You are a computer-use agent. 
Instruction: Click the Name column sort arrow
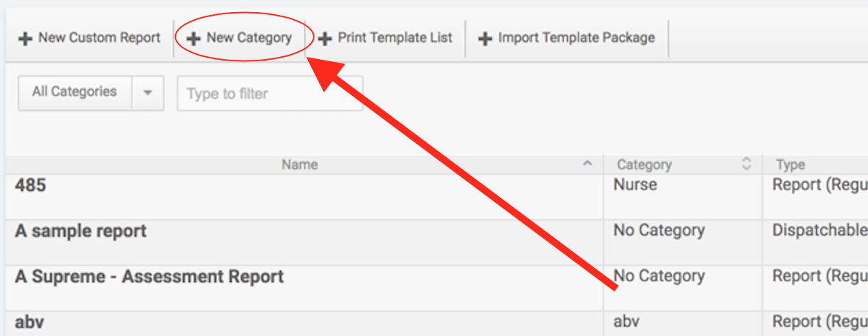pyautogui.click(x=588, y=164)
